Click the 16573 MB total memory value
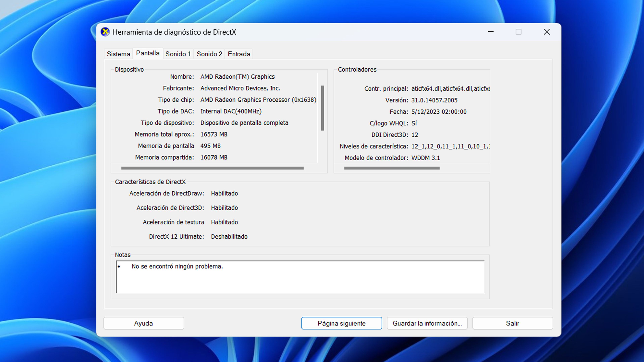644x362 pixels. [x=214, y=134]
